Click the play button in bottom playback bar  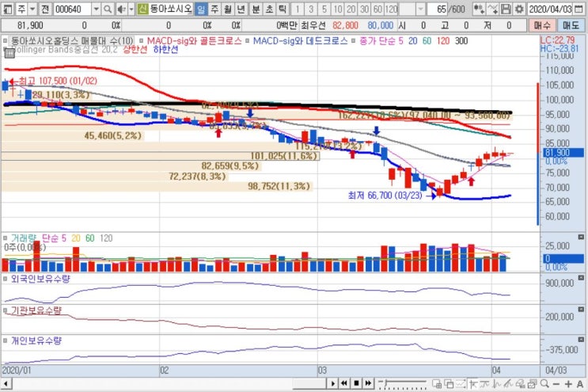tap(333, 383)
